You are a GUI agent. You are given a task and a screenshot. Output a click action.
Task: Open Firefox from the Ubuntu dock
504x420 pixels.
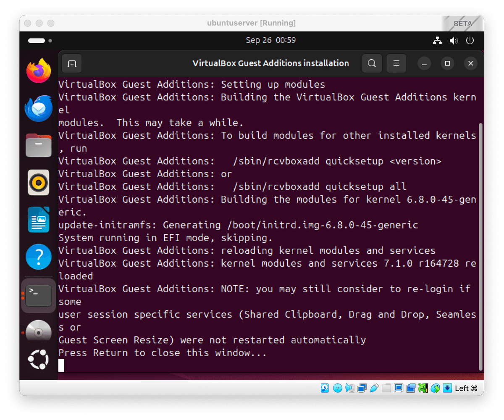[39, 71]
